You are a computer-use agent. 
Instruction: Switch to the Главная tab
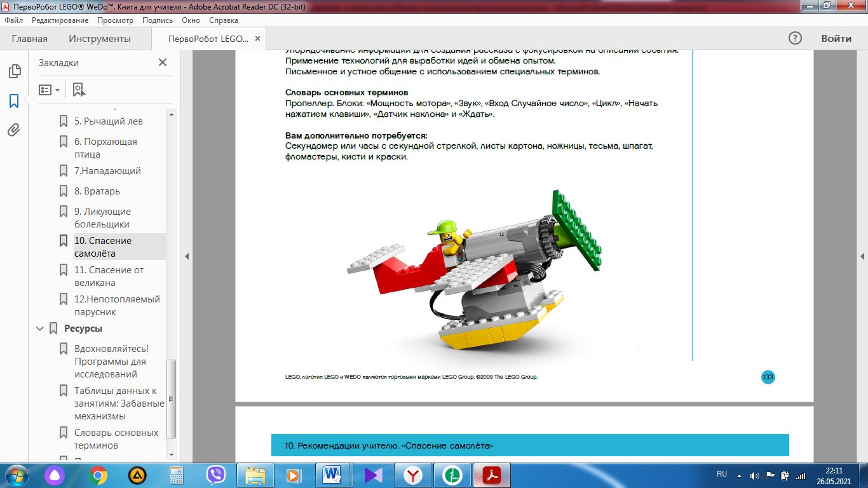click(x=30, y=39)
